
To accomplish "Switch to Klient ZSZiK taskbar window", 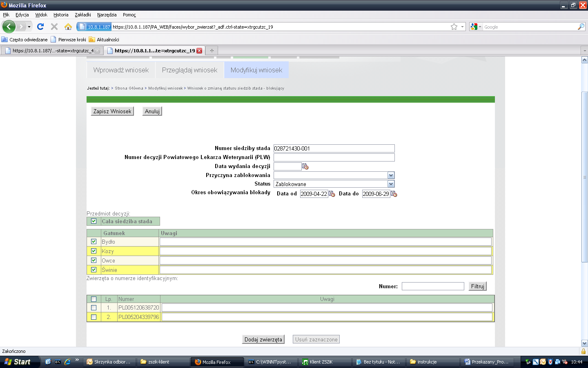I will tap(325, 362).
